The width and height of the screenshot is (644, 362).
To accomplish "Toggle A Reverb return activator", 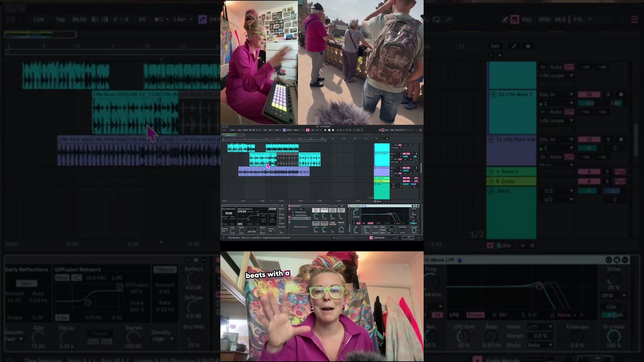I will tap(407, 178).
